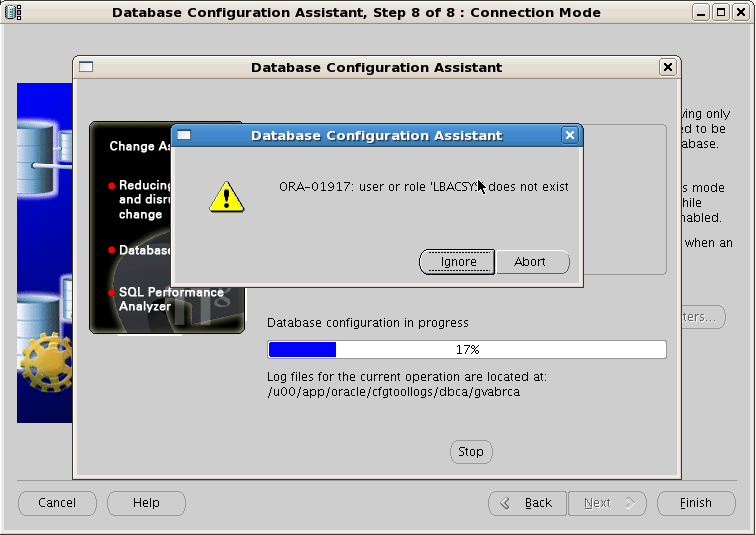Click 'Database configuration in progress' label

click(368, 322)
